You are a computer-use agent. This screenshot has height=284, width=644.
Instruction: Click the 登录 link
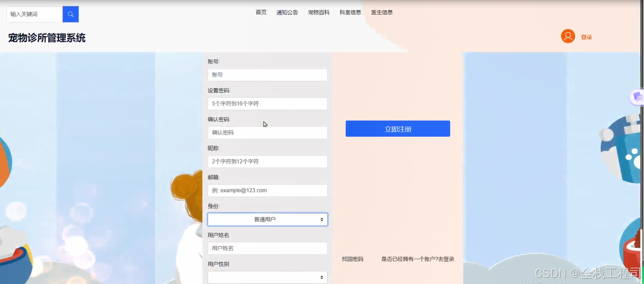pos(586,37)
